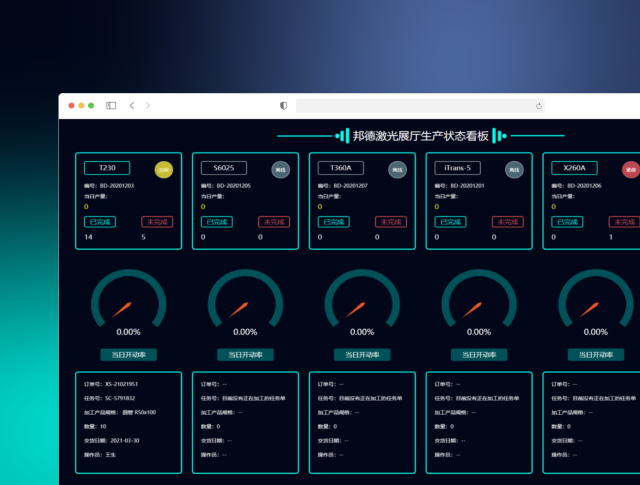Click 已完成 tag in X260A card
640x485 pixels.
click(567, 222)
